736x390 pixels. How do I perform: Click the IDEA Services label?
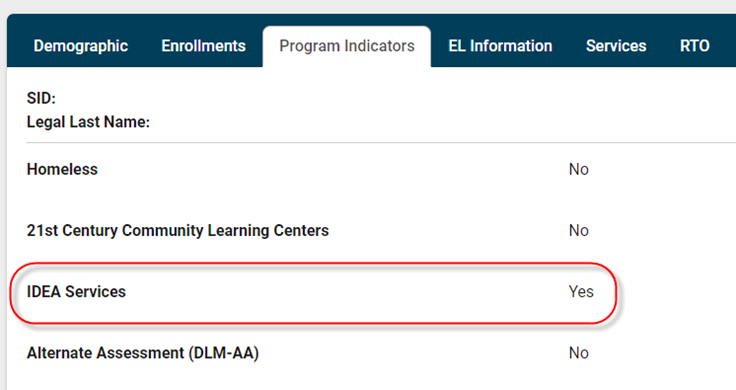[x=76, y=291]
